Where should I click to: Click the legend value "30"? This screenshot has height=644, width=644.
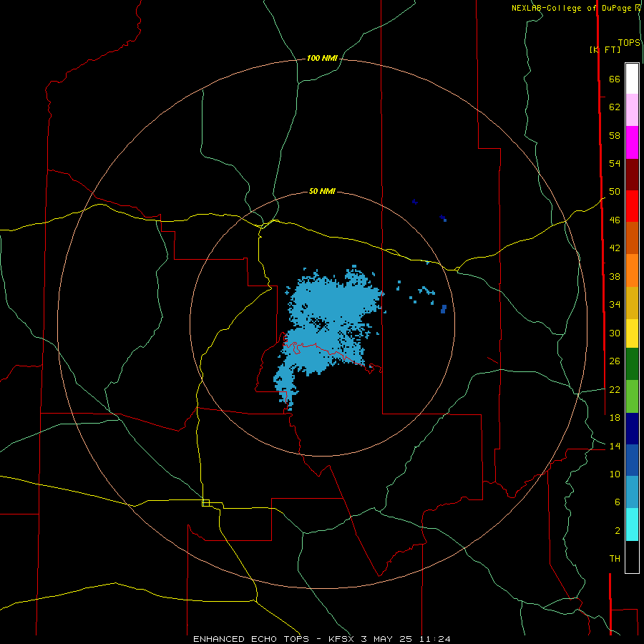[615, 333]
